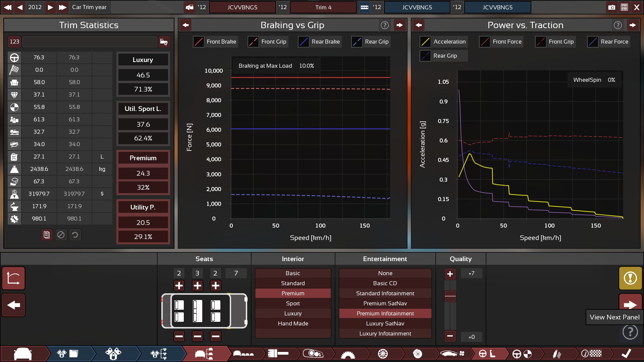Click the weight stat icon beside 2438.6
644x362 pixels.
tap(14, 169)
